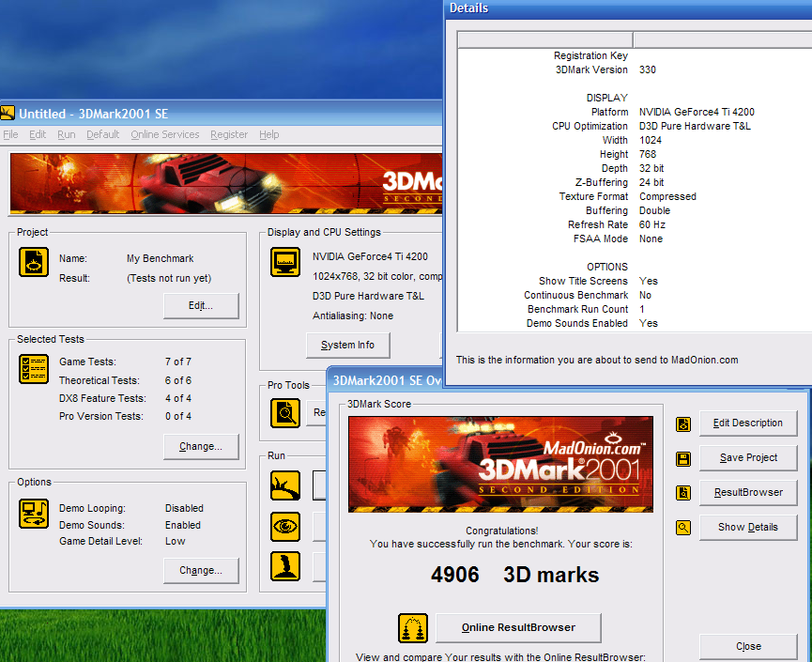The height and width of the screenshot is (662, 812).
Task: Click the Details window title bar
Action: coord(628,8)
